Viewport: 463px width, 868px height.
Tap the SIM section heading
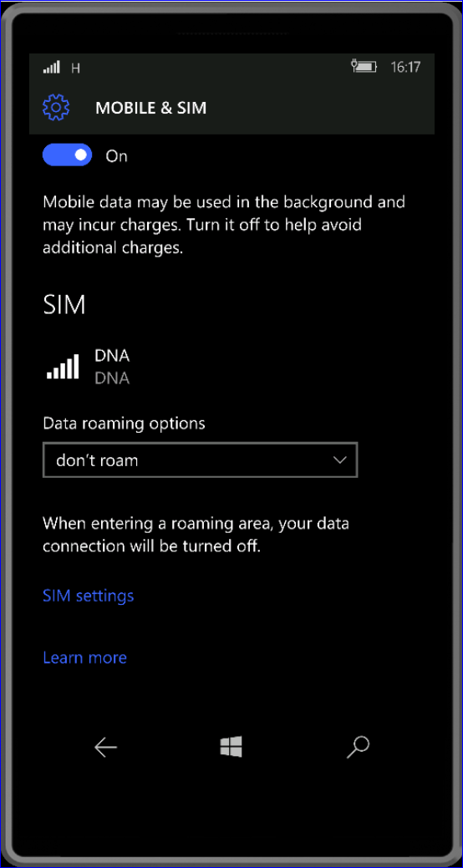64,305
